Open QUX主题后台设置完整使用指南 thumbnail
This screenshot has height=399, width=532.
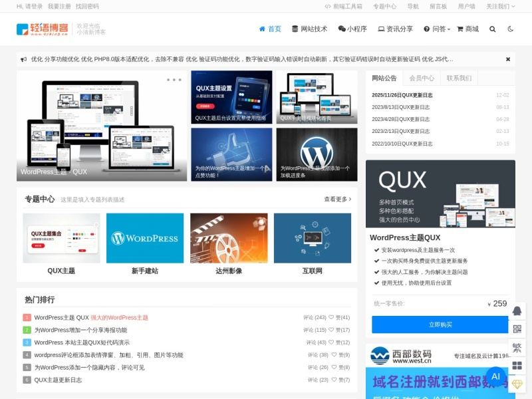231,97
